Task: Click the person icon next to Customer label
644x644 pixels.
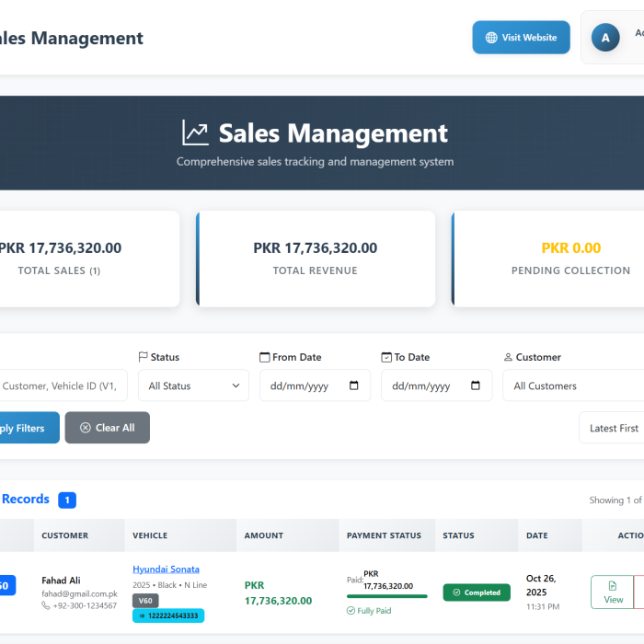Action: tap(508, 357)
